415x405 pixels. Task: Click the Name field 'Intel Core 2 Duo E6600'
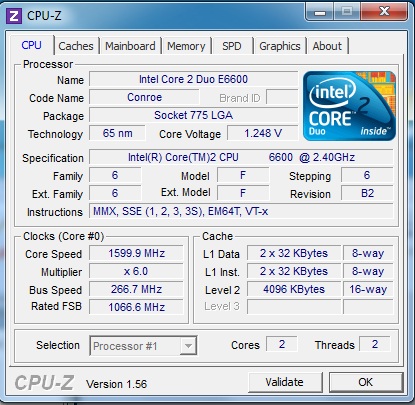193,79
